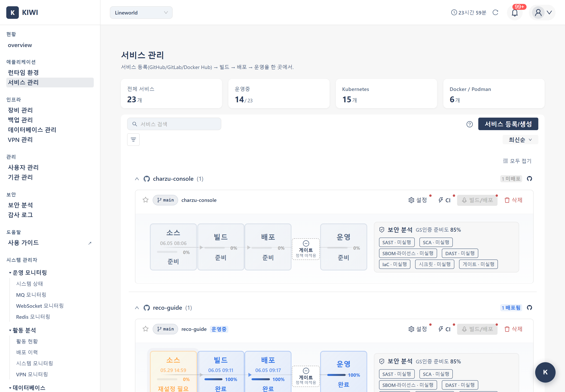Click the 1 배포됨 status badge
Image resolution: width=565 pixels, height=392 pixels.
pos(511,308)
